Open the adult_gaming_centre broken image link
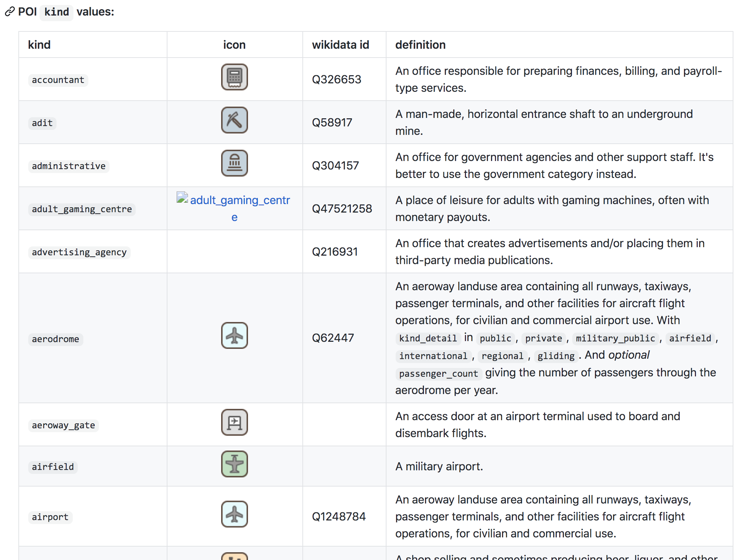This screenshot has height=560, width=744. (240, 201)
